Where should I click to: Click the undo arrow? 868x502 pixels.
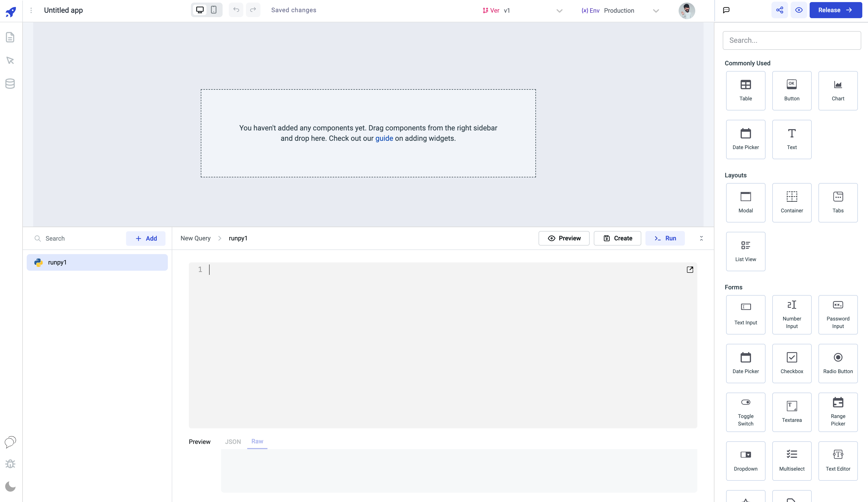(x=236, y=10)
